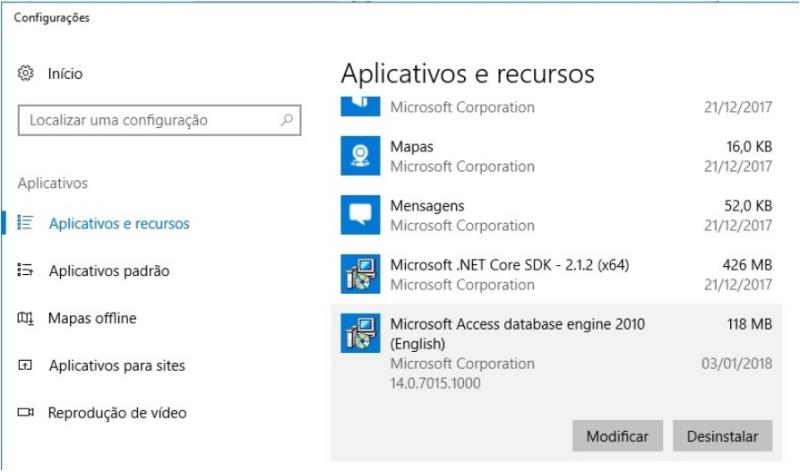800x472 pixels.
Task: Click the Reprodução de vídeo camera icon
Action: pyautogui.click(x=27, y=413)
